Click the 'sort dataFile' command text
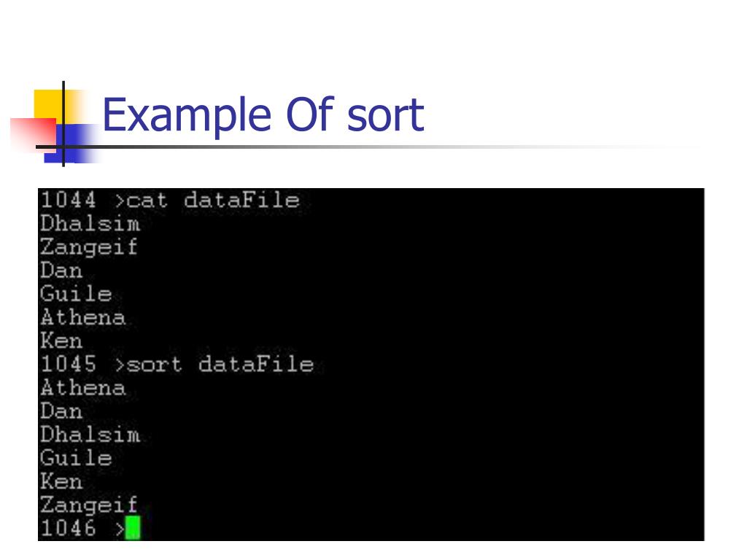 point(220,365)
